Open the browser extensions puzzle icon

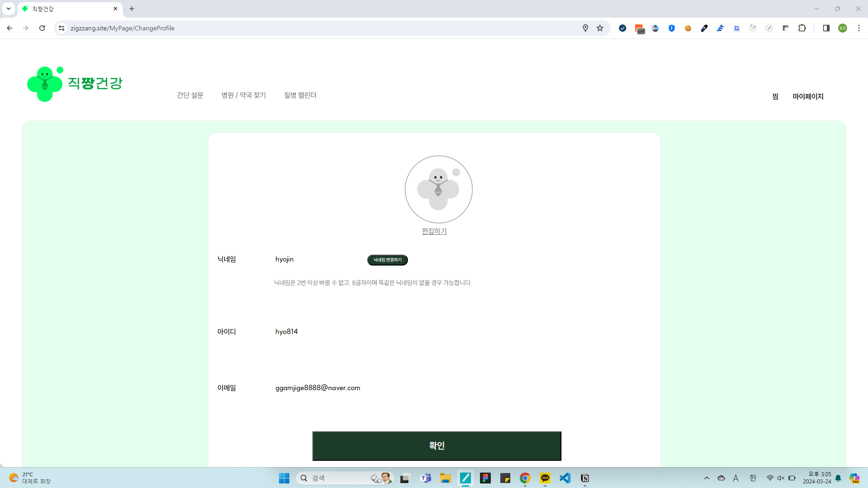coord(802,28)
